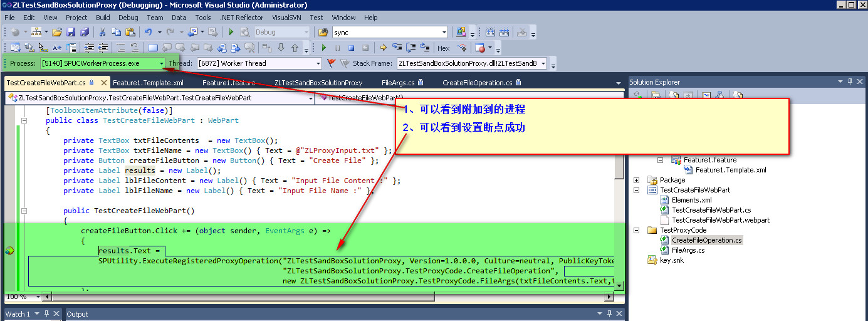Collapse the TestCreateFileWebPart node in Solution Explorer
This screenshot has height=321, width=868.
coord(637,190)
